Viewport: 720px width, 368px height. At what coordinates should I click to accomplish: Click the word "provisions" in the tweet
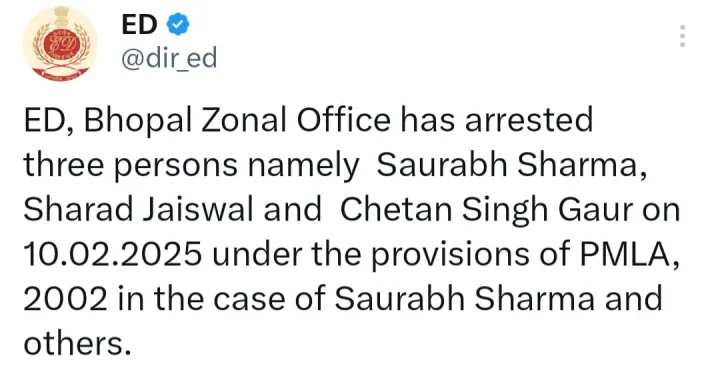point(450,255)
